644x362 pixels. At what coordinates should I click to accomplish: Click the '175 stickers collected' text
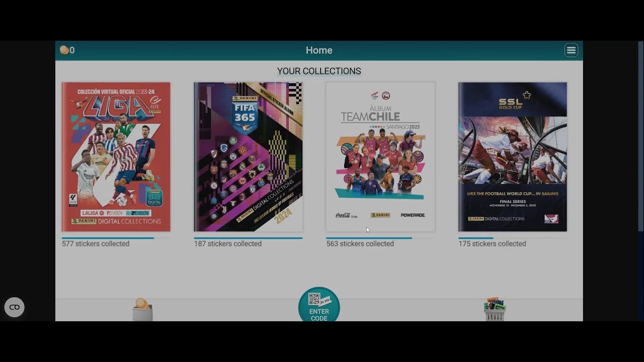(492, 244)
